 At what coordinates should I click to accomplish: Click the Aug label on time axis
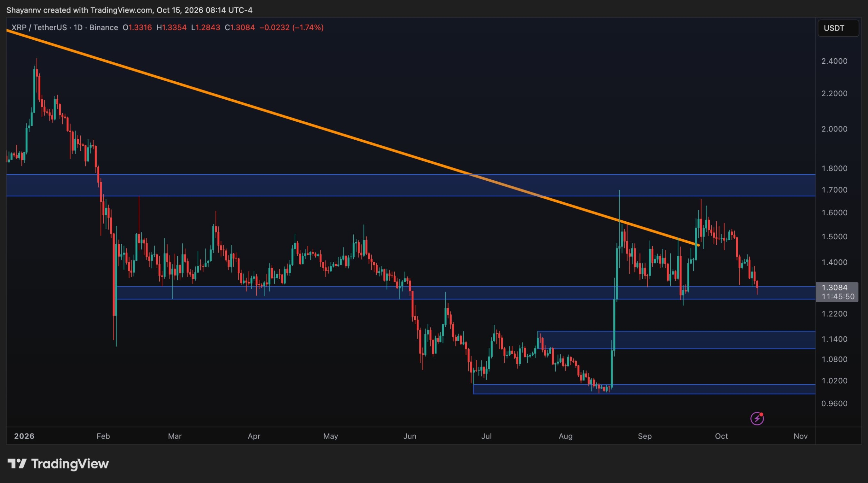pyautogui.click(x=566, y=436)
